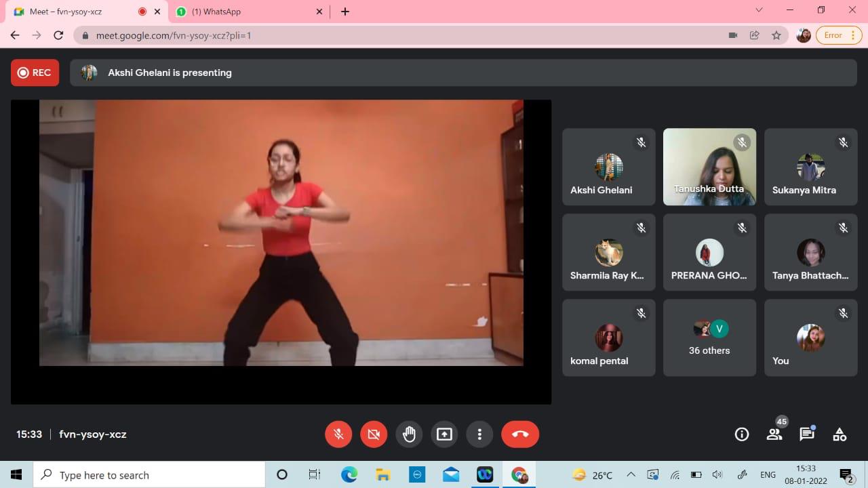Screen dimensions: 868x488
Task: Open the Activities panel icon
Action: point(840,434)
